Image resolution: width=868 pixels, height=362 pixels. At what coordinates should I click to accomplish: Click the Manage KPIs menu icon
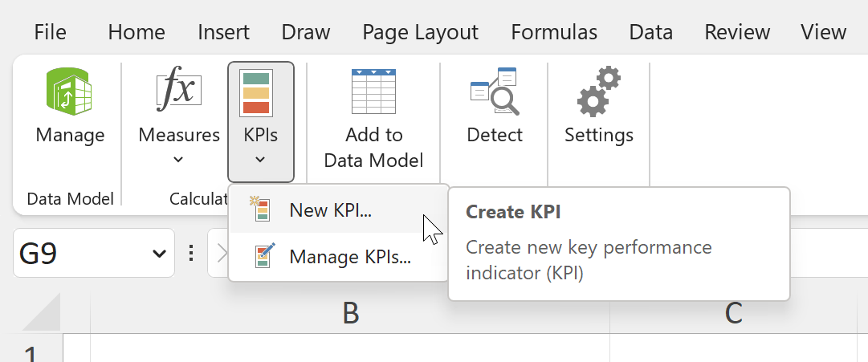pos(262,257)
